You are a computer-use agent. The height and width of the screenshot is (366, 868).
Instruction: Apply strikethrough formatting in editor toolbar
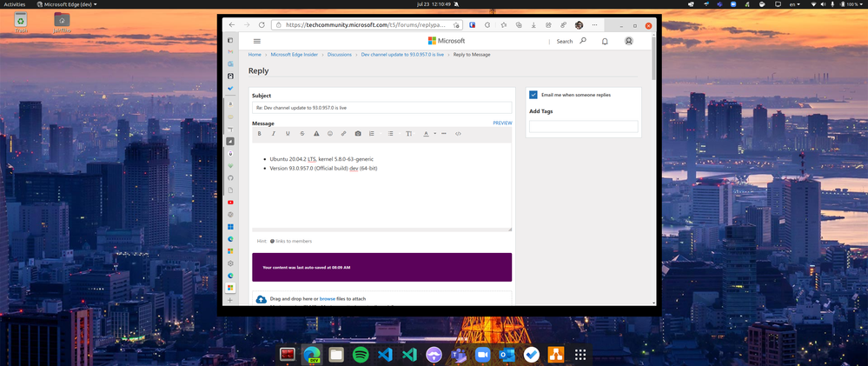[x=301, y=133]
